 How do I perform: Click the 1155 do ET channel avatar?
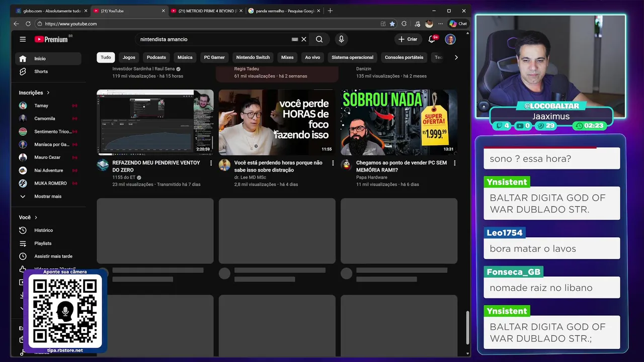coord(103,165)
